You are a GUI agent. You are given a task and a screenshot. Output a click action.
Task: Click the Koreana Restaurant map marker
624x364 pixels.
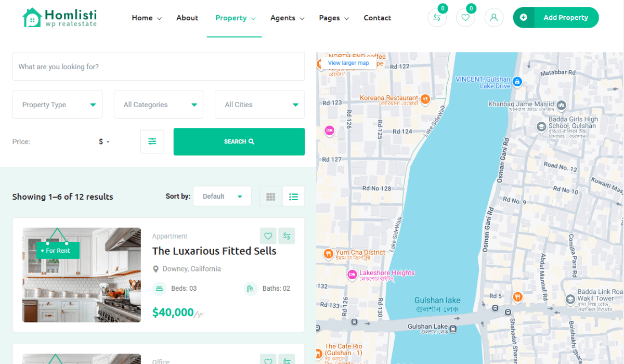[x=425, y=99]
